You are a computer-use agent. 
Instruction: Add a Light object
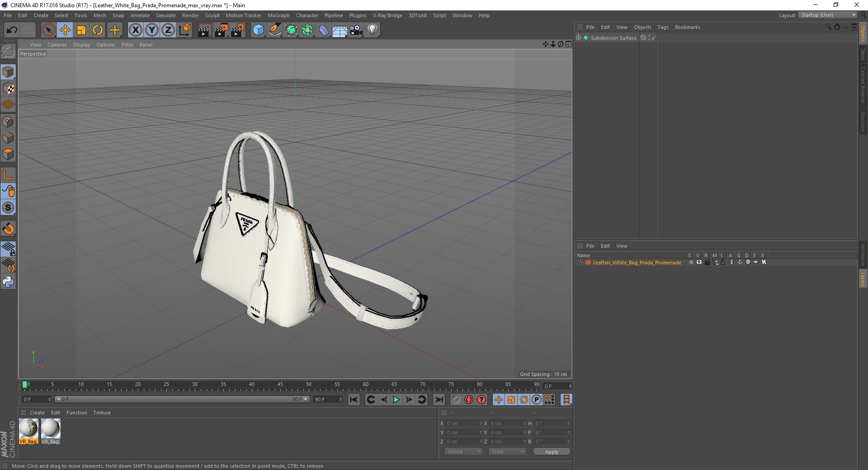373,30
